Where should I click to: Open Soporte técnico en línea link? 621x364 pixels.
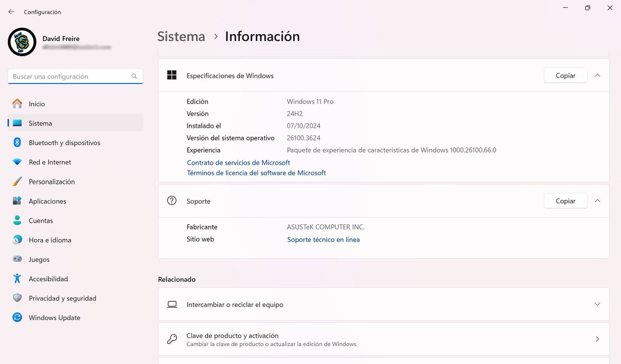323,239
